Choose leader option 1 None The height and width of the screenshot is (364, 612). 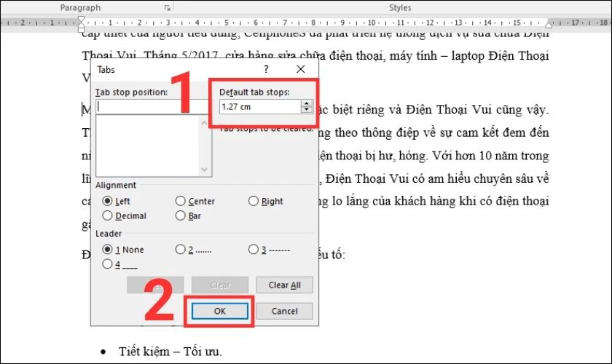pos(107,249)
